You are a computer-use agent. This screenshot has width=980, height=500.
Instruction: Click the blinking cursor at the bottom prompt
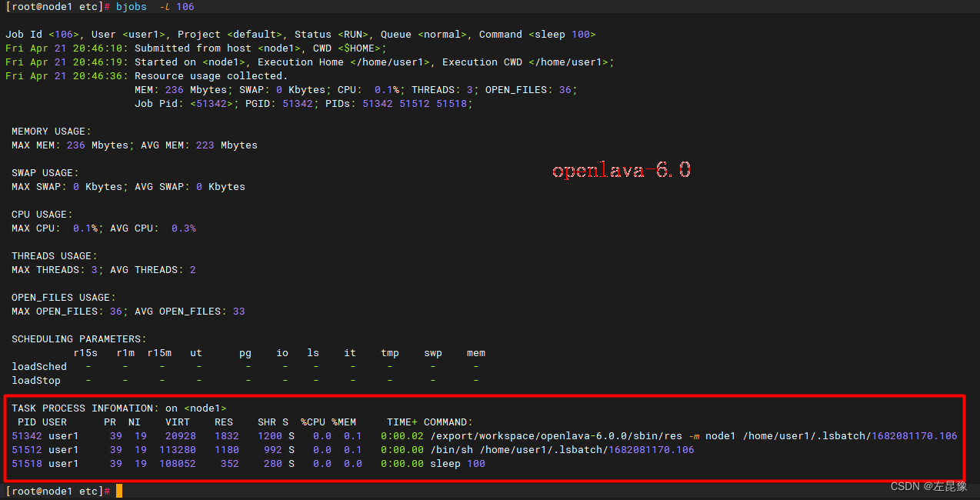(118, 490)
